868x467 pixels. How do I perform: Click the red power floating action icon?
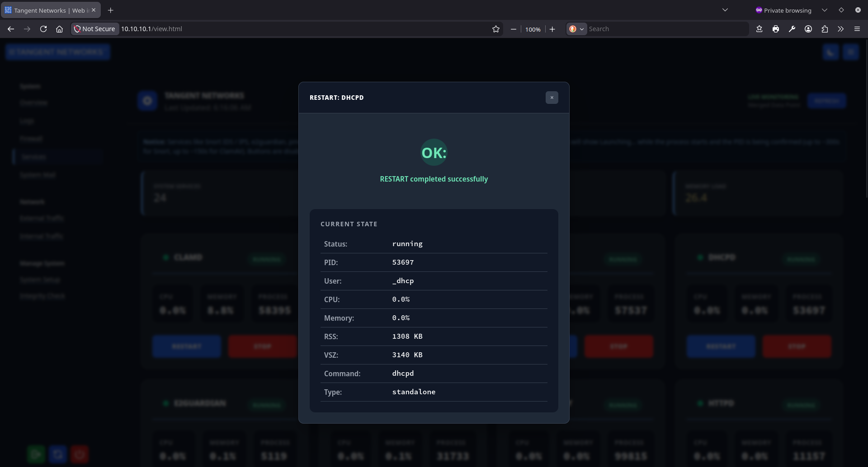(x=80, y=454)
